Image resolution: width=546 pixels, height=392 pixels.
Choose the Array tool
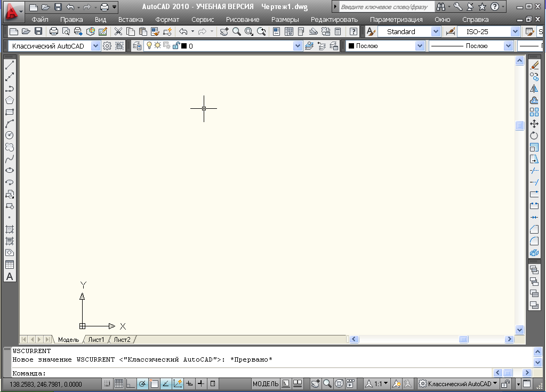coord(534,112)
